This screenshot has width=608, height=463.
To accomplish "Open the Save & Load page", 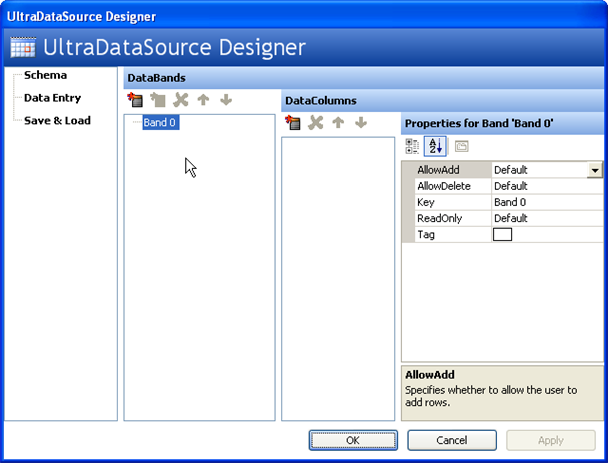I will pyautogui.click(x=57, y=120).
